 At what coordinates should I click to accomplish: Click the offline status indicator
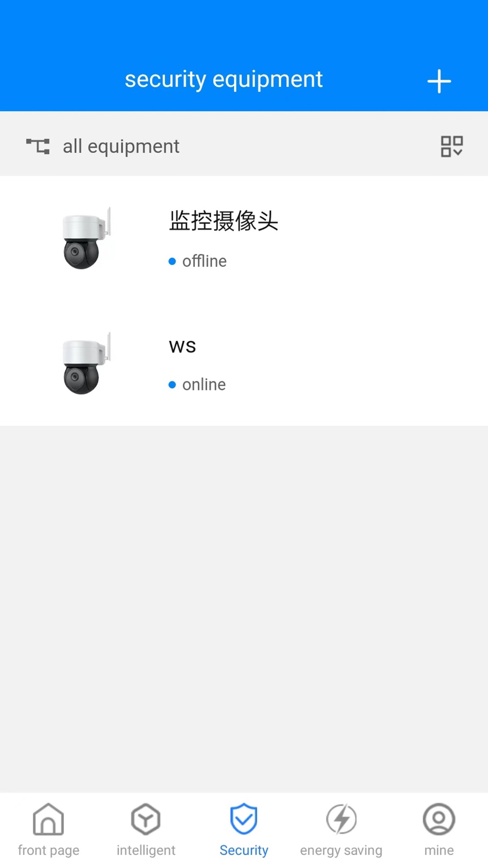tap(198, 261)
